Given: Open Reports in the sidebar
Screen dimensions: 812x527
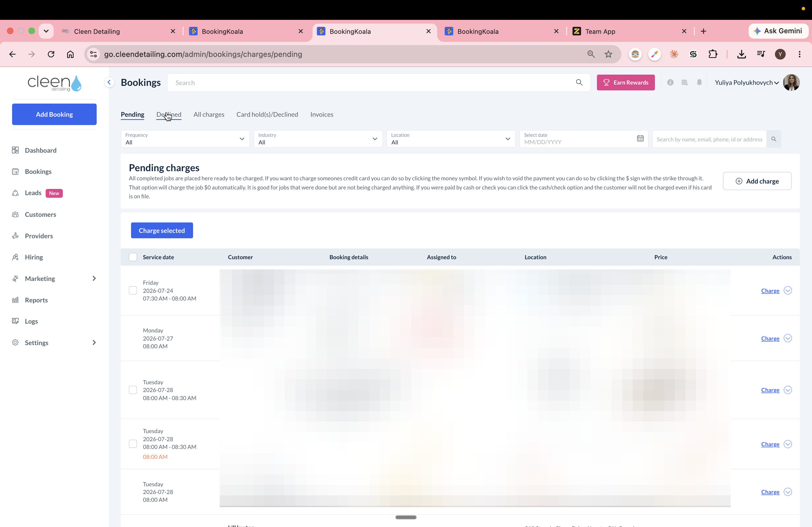Looking at the screenshot, I should [36, 300].
